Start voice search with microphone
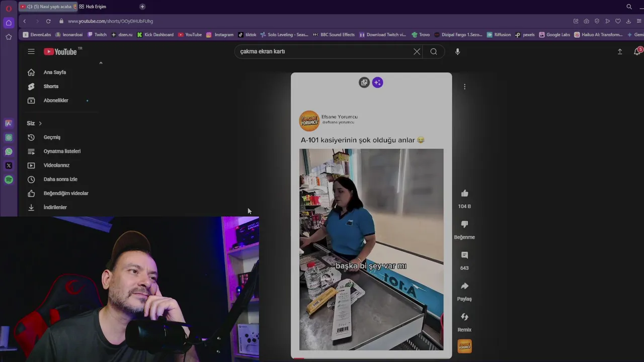The height and width of the screenshot is (362, 644). (x=457, y=51)
